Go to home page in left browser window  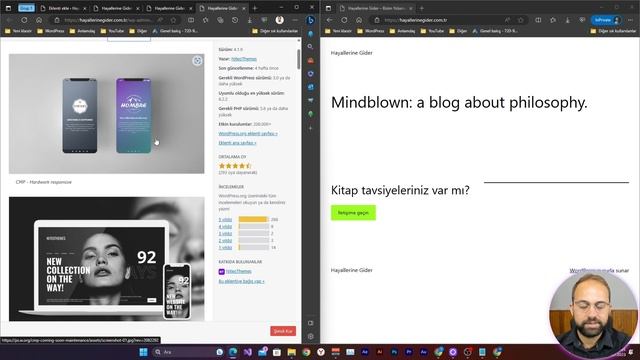pos(39,20)
